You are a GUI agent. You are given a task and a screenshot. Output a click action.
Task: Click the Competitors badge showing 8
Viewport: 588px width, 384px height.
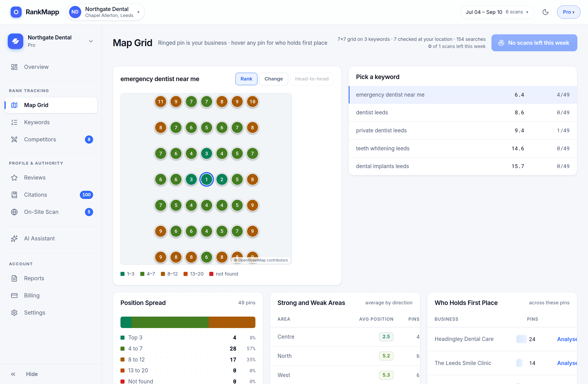click(x=89, y=139)
